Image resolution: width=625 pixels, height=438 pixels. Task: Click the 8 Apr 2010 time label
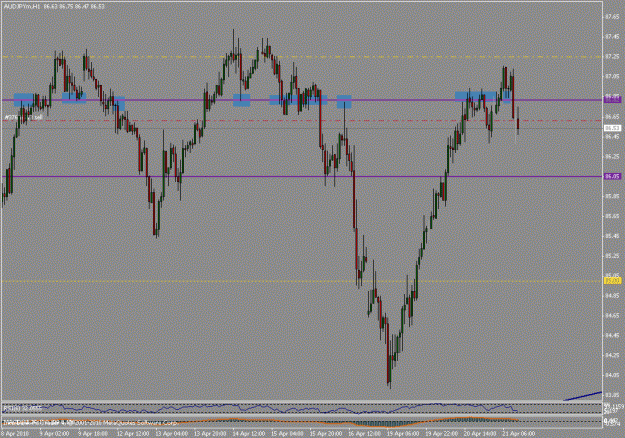pos(15,434)
